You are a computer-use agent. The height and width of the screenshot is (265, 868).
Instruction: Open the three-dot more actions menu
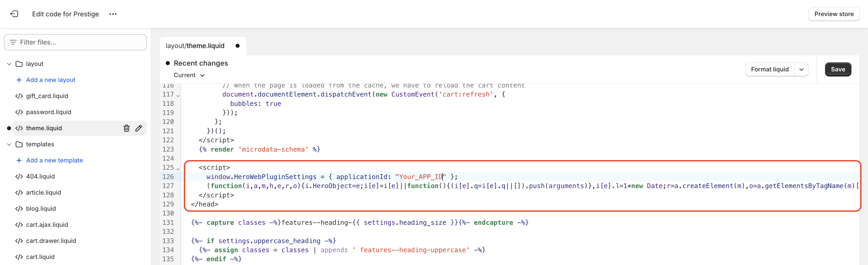[x=113, y=14]
